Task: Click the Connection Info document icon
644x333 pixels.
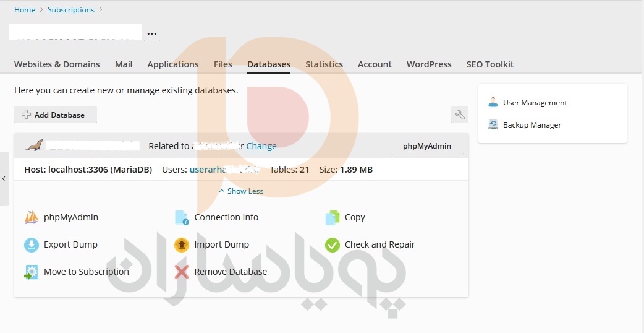Action: coord(182,217)
